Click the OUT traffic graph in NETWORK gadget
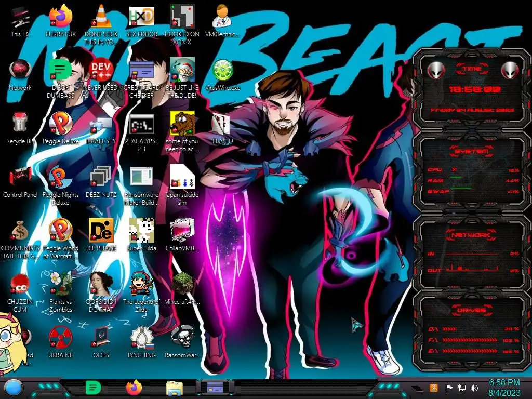Viewport: 532px width, 399px height. (x=472, y=269)
